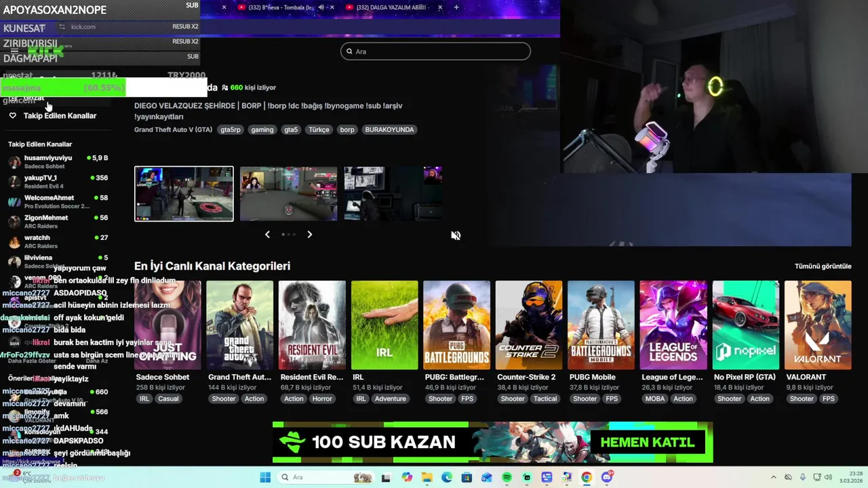Open Discord from taskbar

coord(607,477)
